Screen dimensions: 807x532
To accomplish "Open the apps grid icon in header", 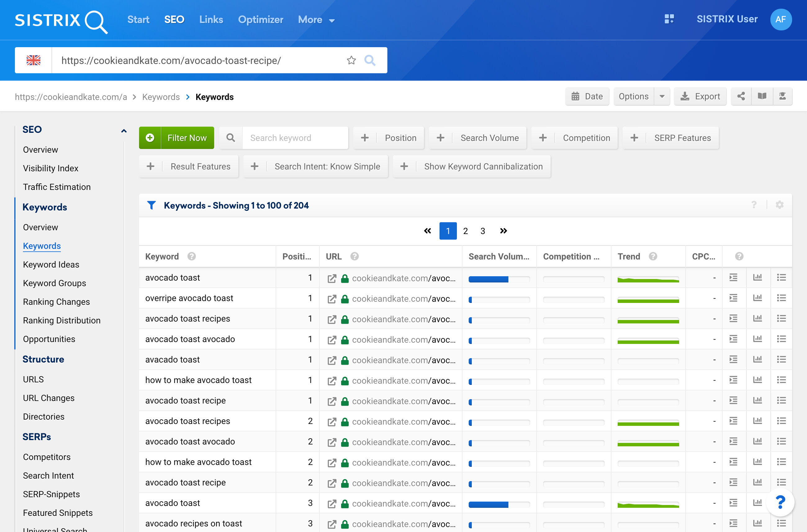I will (669, 19).
